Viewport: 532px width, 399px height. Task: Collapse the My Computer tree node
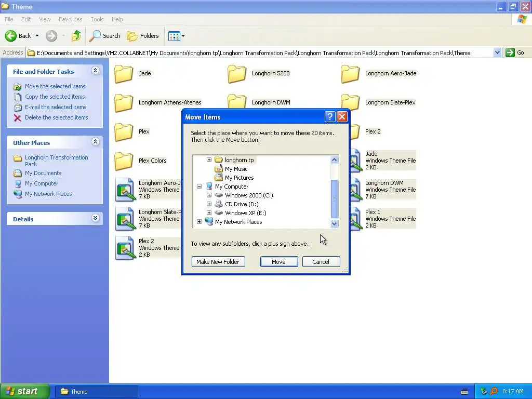[x=199, y=187]
